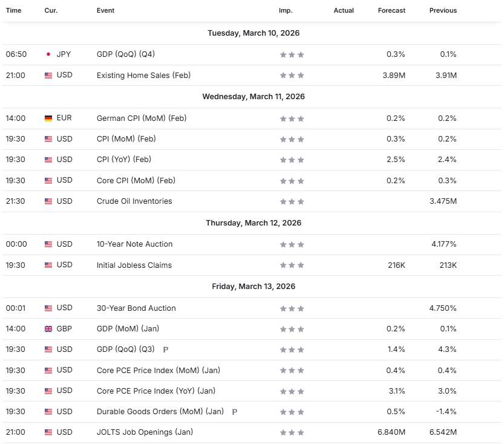Open the 30-Year Bond Auction event
Image resolution: width=504 pixels, height=445 pixels.
[x=136, y=308]
